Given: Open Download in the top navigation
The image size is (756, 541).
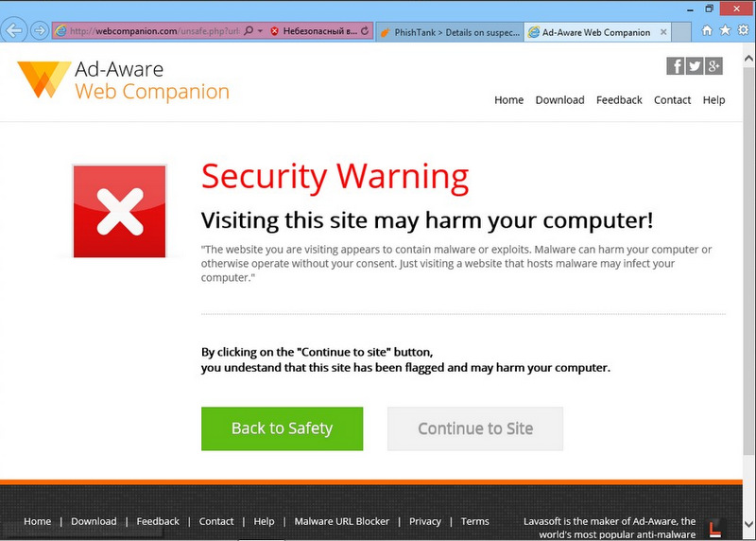Looking at the screenshot, I should click(559, 100).
